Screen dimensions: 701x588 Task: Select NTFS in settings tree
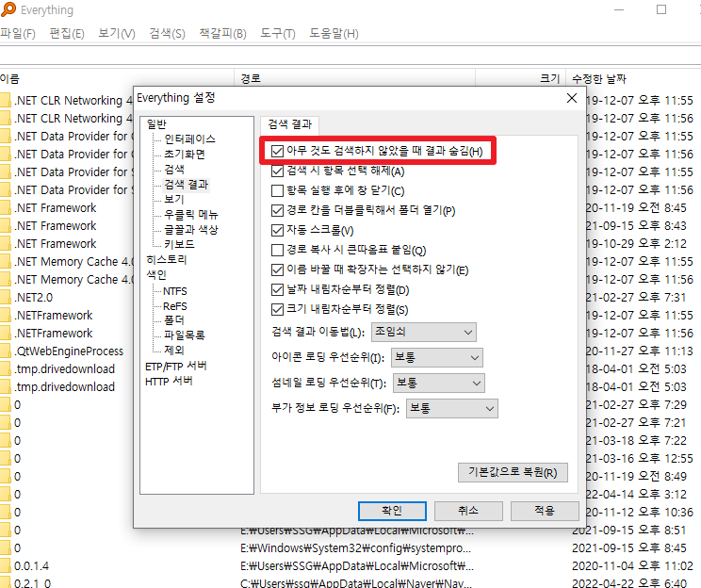175,291
